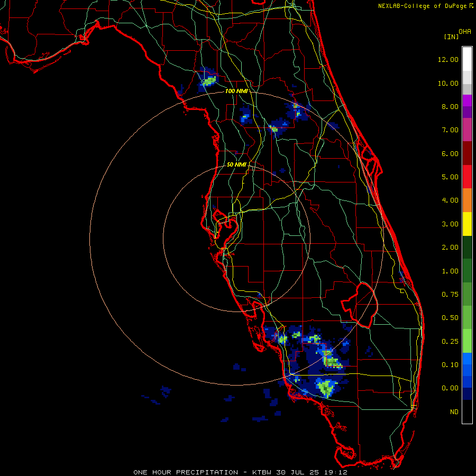Image resolution: width=476 pixels, height=476 pixels.
Task: Select the 0.50 legend value
Action: tap(450, 318)
